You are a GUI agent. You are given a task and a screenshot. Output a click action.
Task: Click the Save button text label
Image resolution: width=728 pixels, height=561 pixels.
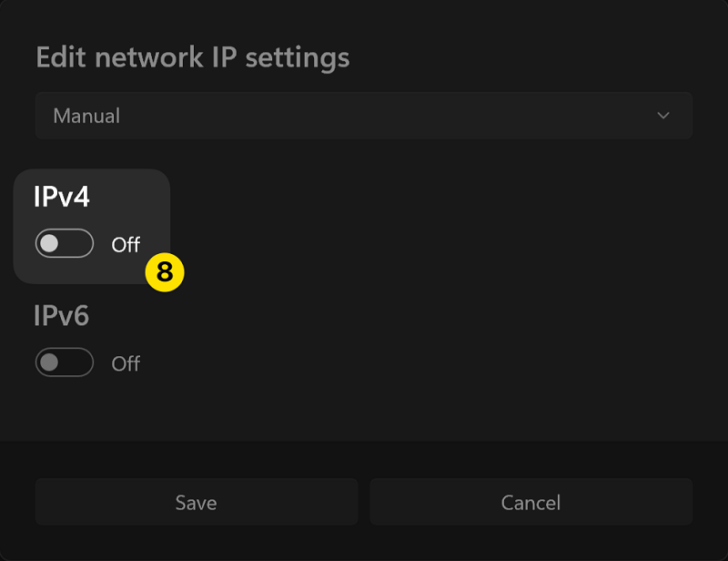196,503
